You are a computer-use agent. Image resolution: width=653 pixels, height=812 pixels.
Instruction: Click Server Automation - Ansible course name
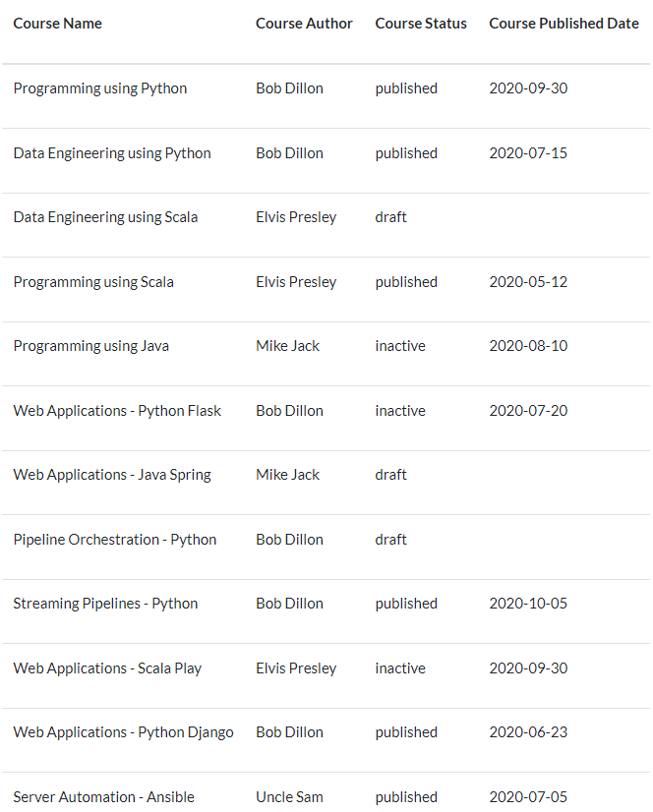tap(103, 797)
